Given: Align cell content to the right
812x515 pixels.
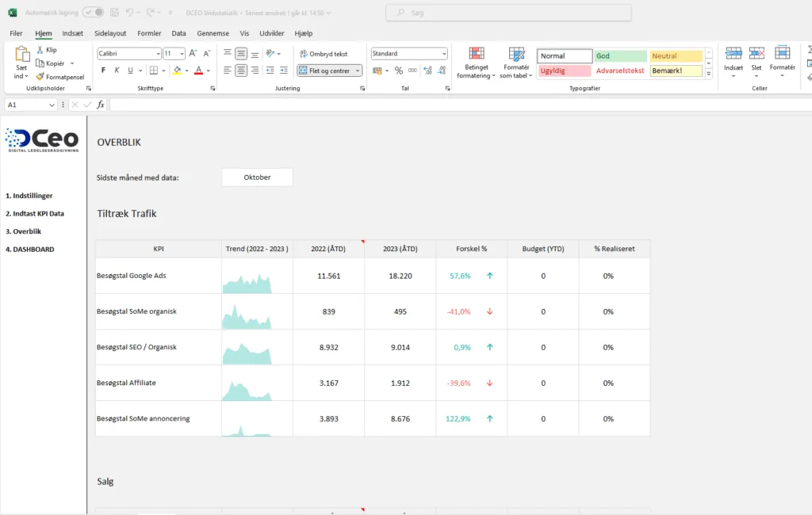Looking at the screenshot, I should 255,71.
